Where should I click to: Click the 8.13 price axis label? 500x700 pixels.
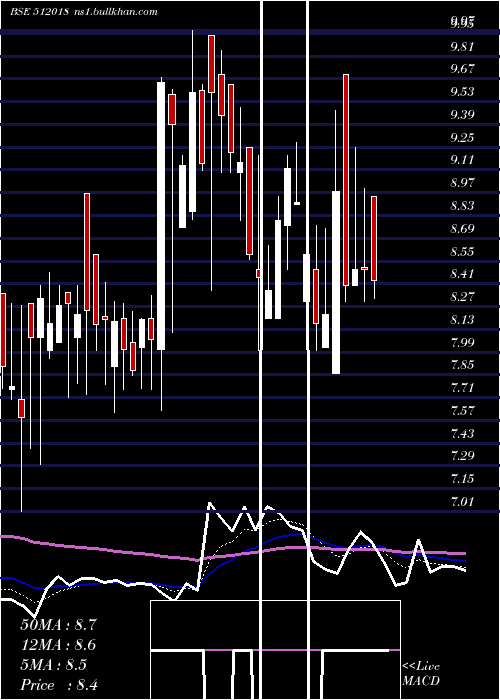[x=462, y=320]
